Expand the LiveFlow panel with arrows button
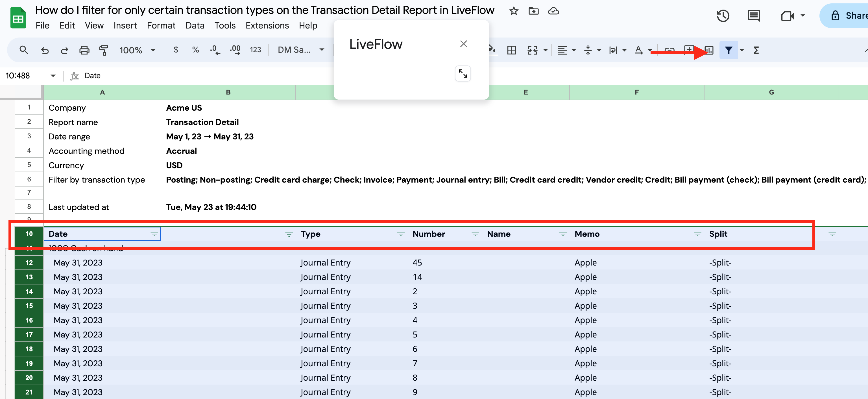The width and height of the screenshot is (868, 399). [x=463, y=74]
